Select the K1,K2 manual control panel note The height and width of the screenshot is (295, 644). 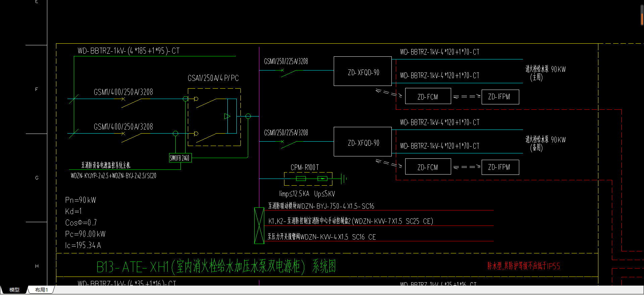point(351,221)
